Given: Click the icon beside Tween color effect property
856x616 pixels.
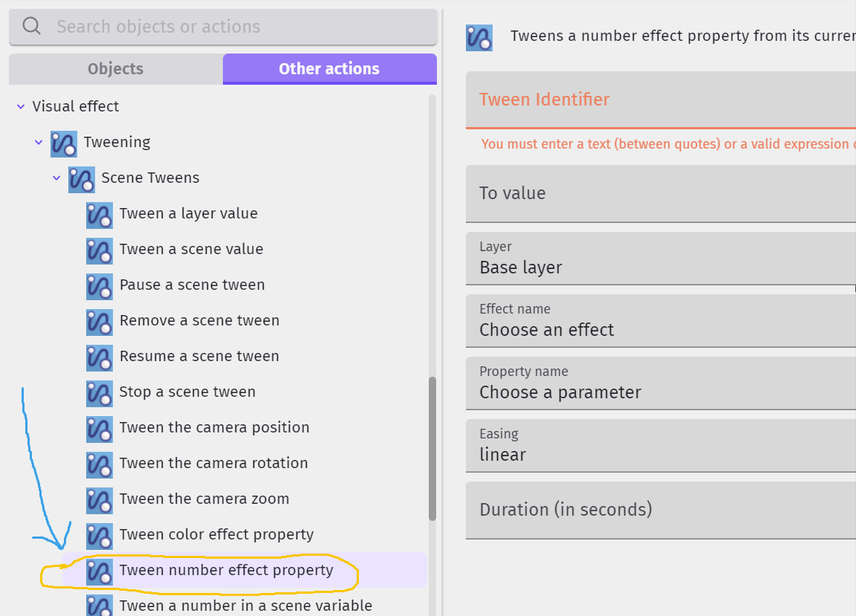Looking at the screenshot, I should [x=100, y=536].
